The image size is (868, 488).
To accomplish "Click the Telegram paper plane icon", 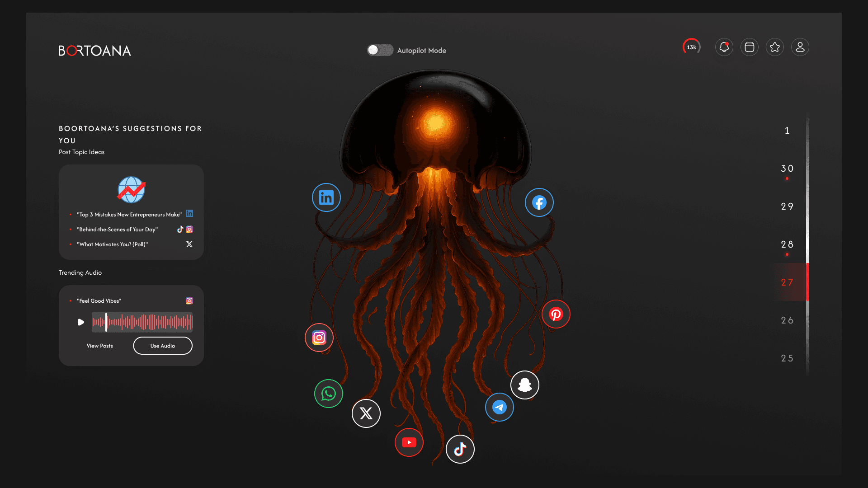I will pyautogui.click(x=499, y=407).
